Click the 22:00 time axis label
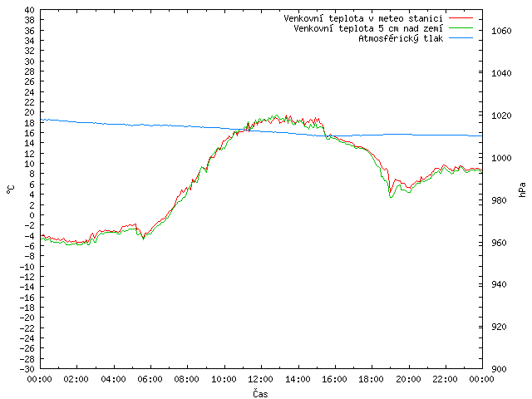 coord(446,379)
